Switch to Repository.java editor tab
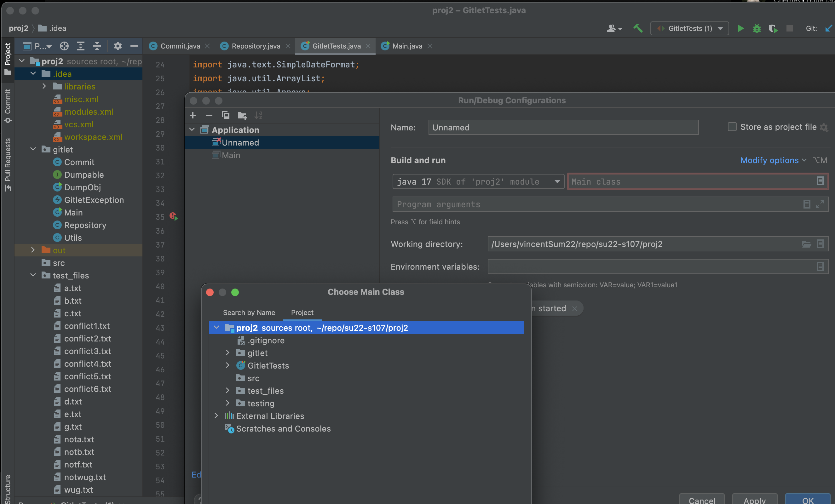The image size is (835, 504). click(256, 46)
